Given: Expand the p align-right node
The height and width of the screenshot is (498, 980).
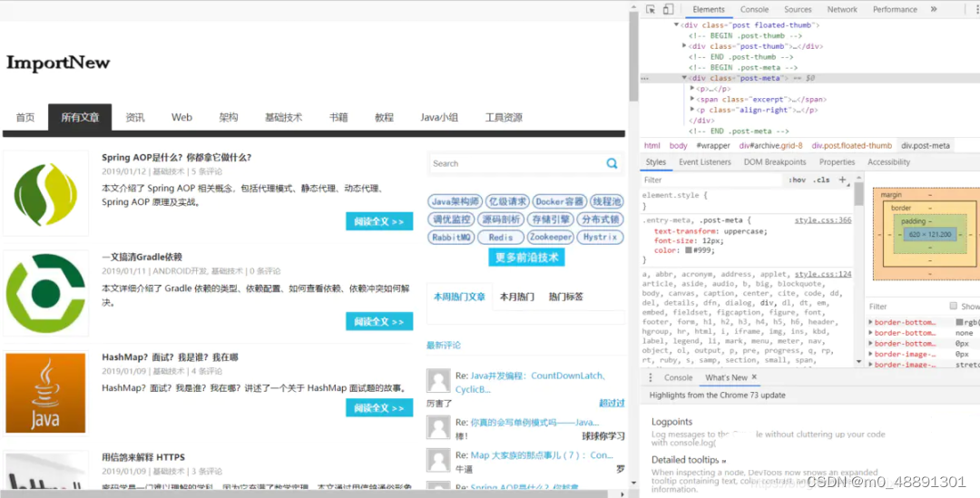Looking at the screenshot, I should [x=692, y=110].
